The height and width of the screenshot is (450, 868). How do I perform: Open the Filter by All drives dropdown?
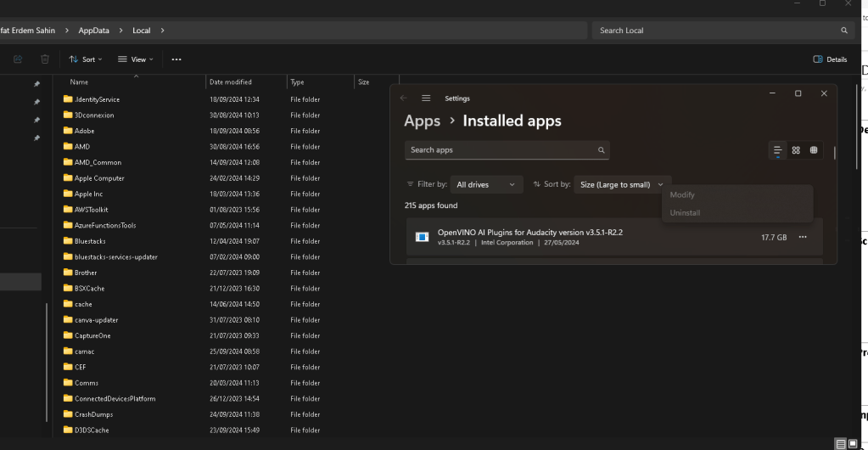pyautogui.click(x=486, y=184)
